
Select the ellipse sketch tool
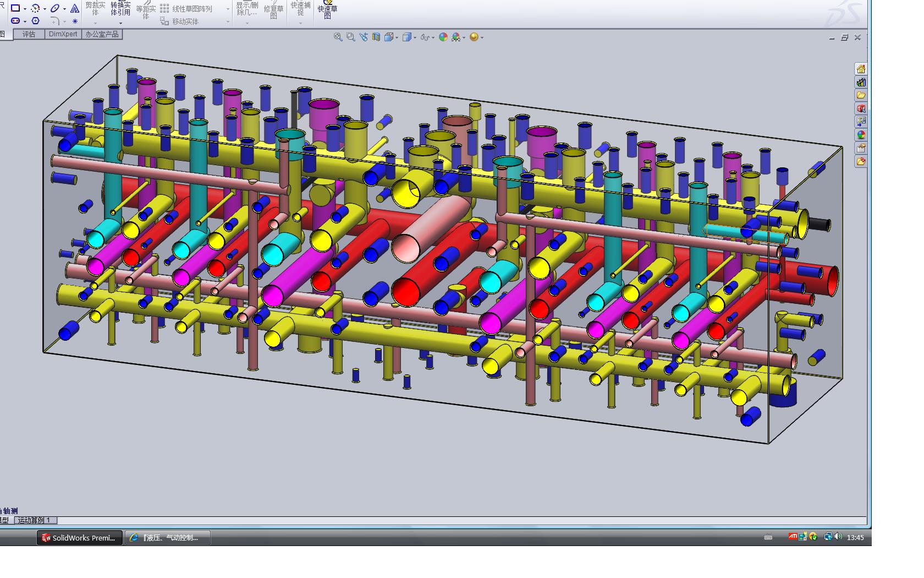pyautogui.click(x=55, y=8)
